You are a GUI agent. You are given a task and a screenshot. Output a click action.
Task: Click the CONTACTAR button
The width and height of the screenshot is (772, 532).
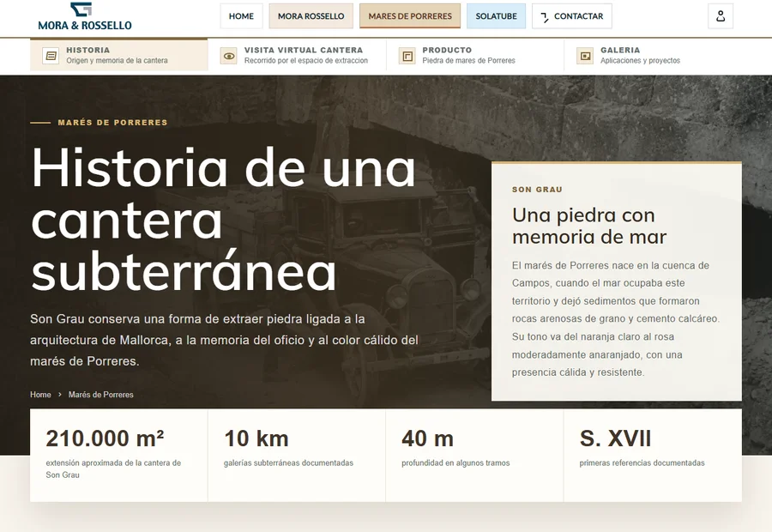click(x=572, y=16)
